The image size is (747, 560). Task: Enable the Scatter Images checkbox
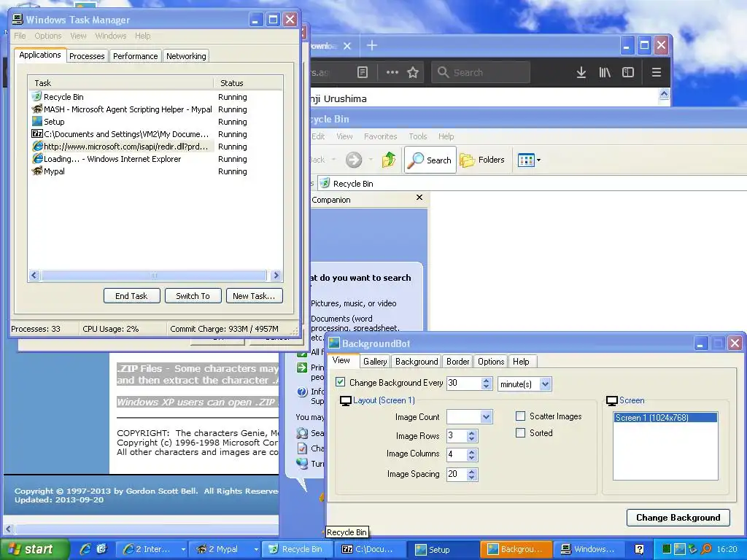click(520, 416)
